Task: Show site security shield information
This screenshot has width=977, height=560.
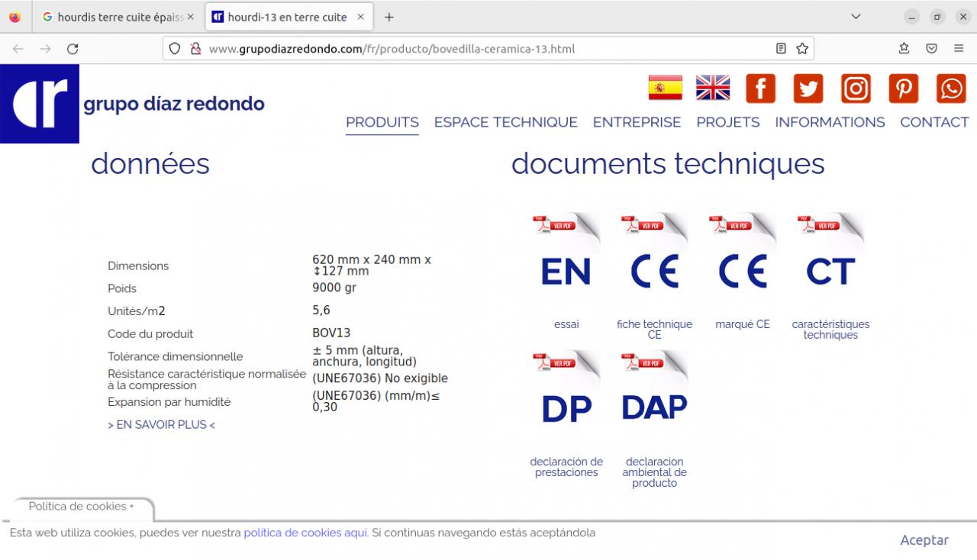Action: pos(175,49)
